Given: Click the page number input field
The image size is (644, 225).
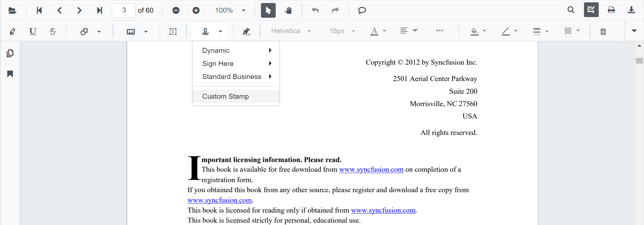Looking at the screenshot, I should tap(124, 10).
